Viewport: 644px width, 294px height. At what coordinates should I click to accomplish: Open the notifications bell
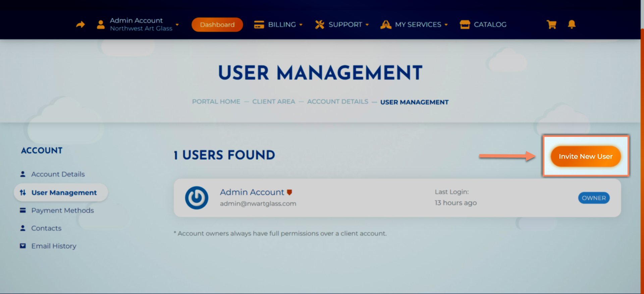572,24
